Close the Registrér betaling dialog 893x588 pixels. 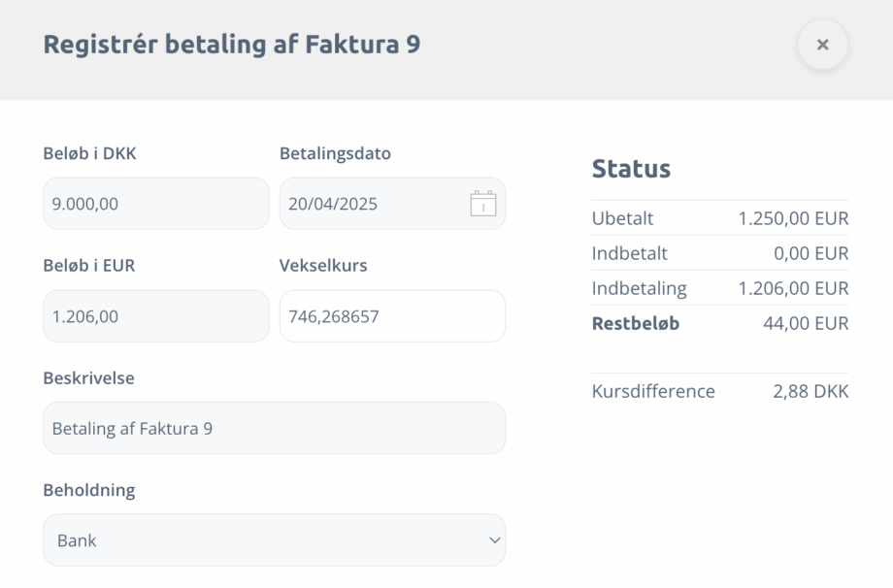pos(822,45)
